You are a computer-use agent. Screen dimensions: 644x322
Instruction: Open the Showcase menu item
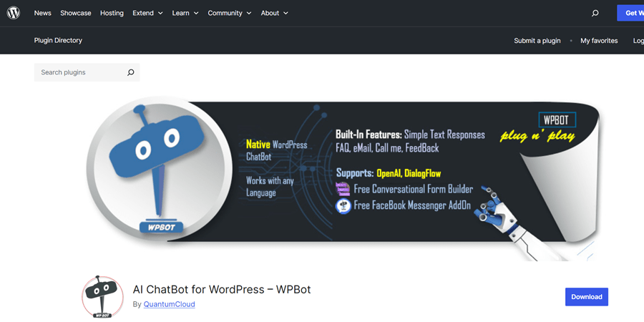click(x=76, y=13)
